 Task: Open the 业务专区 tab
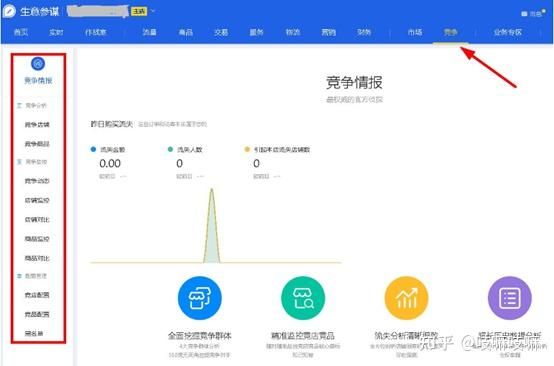(x=508, y=32)
